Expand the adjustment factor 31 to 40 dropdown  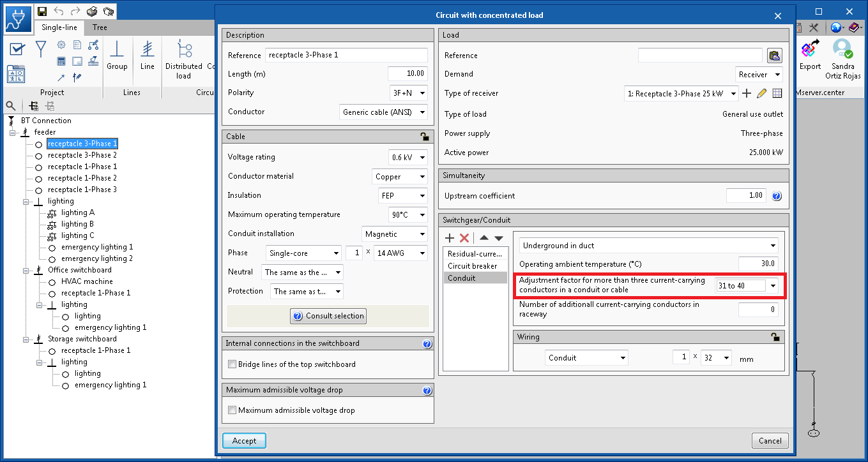coord(773,286)
